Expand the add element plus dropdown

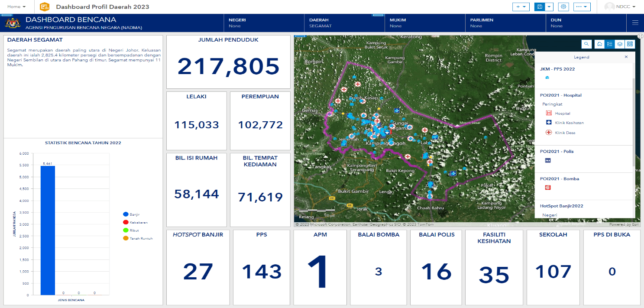coord(521,6)
